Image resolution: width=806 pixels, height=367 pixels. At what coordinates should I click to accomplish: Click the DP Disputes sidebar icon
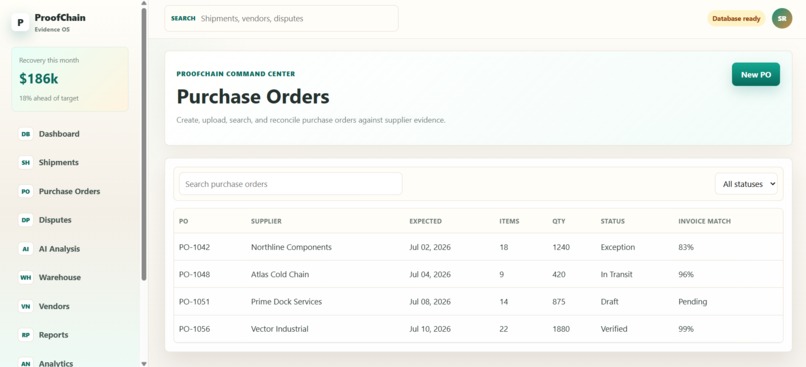tap(25, 220)
